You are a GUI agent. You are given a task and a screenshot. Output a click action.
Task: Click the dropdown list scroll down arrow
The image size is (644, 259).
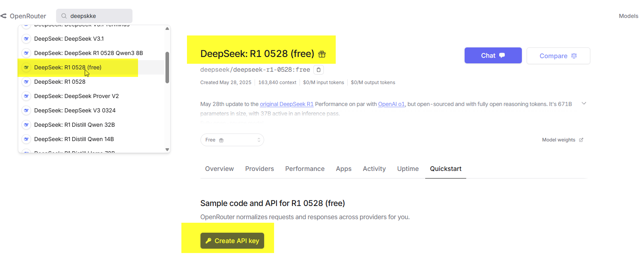pyautogui.click(x=167, y=150)
